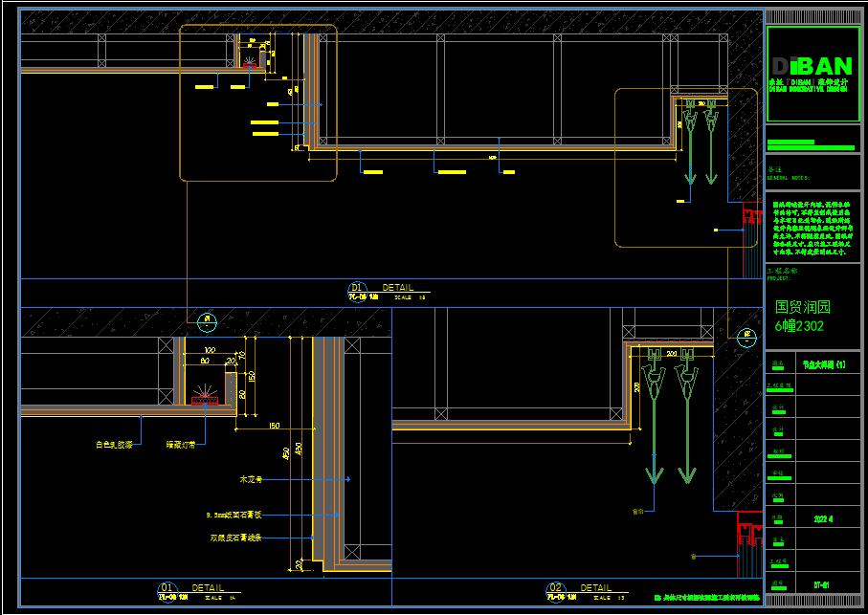Screen dimensions: 868x615
Task: Select the DETAIL title beside bubble 01
Action: point(208,587)
